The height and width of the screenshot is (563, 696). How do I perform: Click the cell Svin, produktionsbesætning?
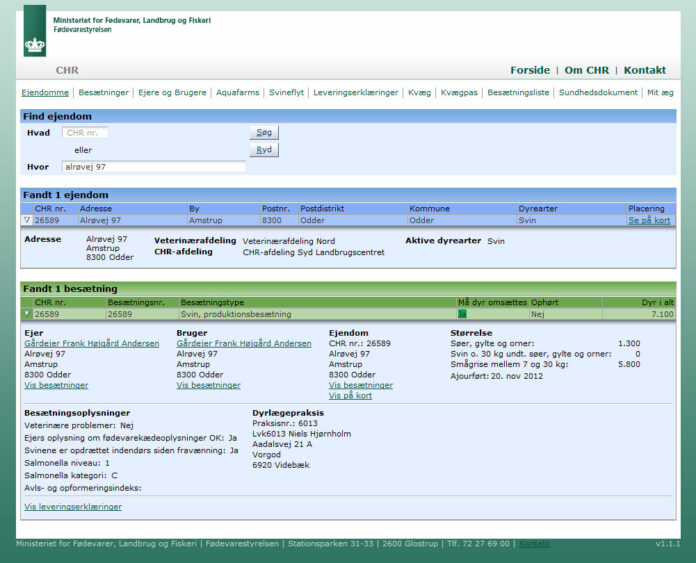(236, 314)
